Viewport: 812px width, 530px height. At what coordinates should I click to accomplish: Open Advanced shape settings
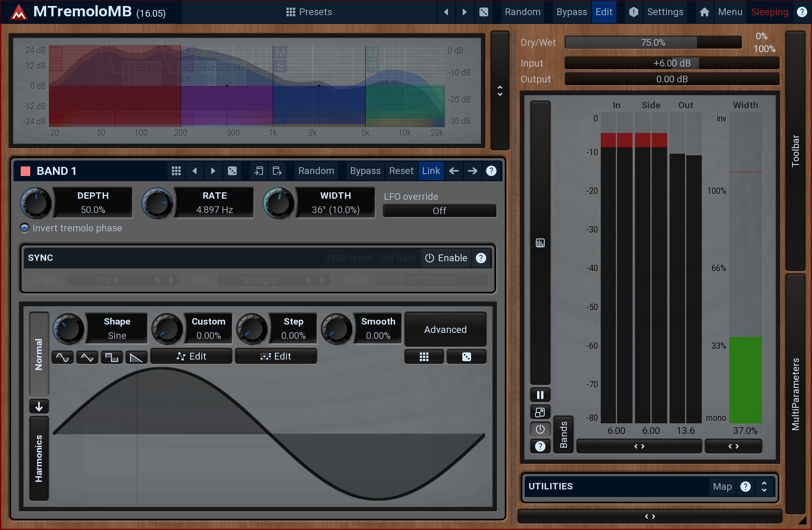coord(445,329)
